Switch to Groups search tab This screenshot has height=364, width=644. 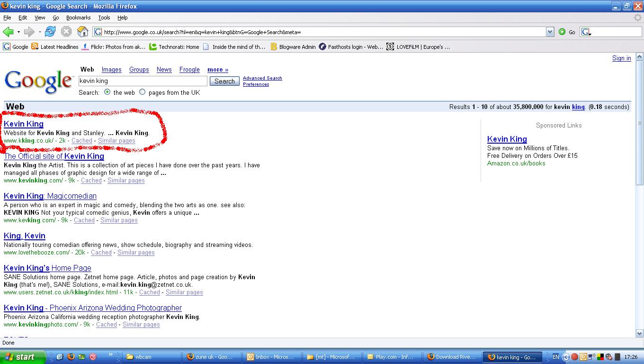pyautogui.click(x=139, y=70)
